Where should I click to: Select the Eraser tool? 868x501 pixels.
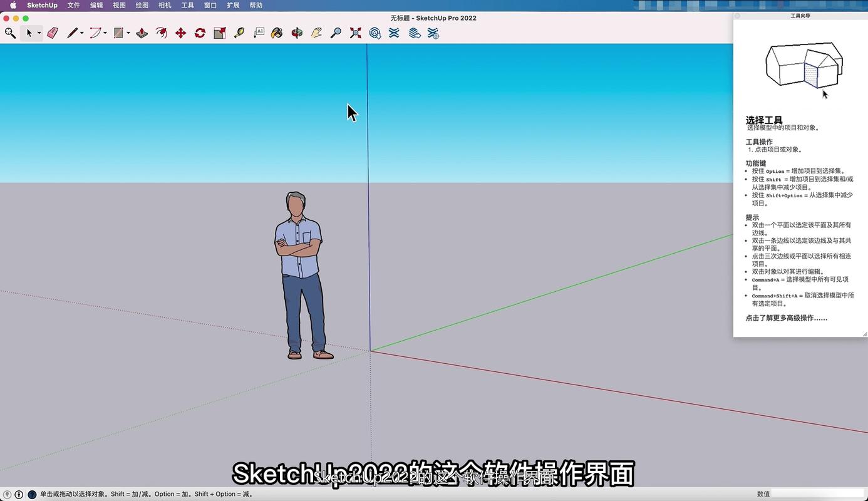[53, 33]
